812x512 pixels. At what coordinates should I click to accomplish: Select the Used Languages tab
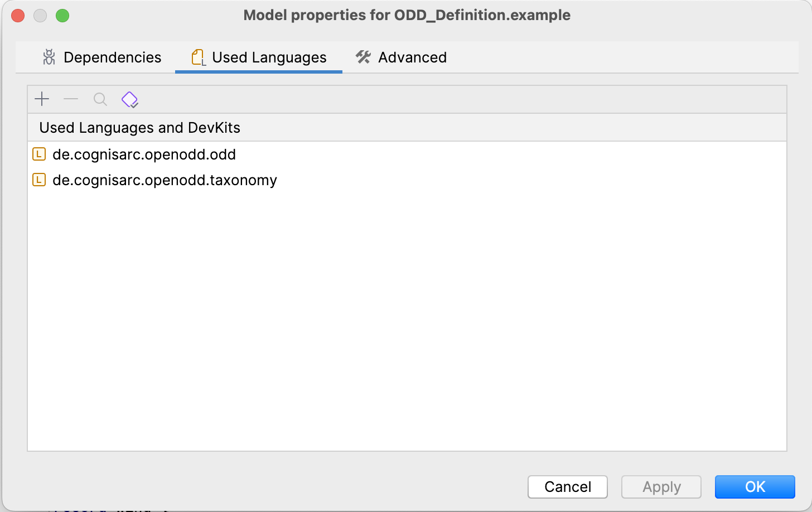259,57
